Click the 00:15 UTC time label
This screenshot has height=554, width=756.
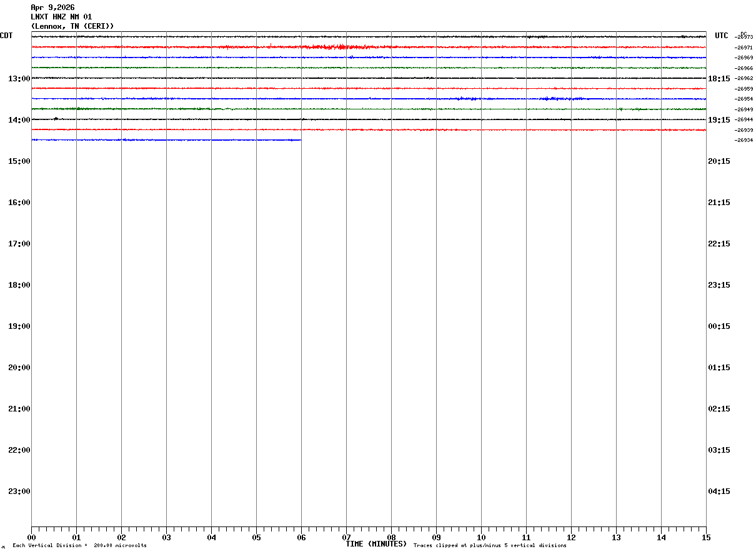coord(719,326)
